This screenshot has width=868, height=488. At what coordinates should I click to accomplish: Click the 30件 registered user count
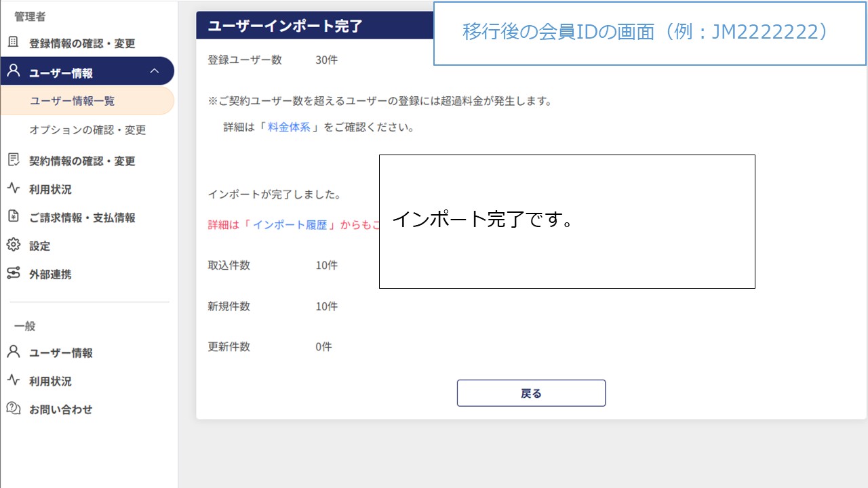pyautogui.click(x=326, y=60)
